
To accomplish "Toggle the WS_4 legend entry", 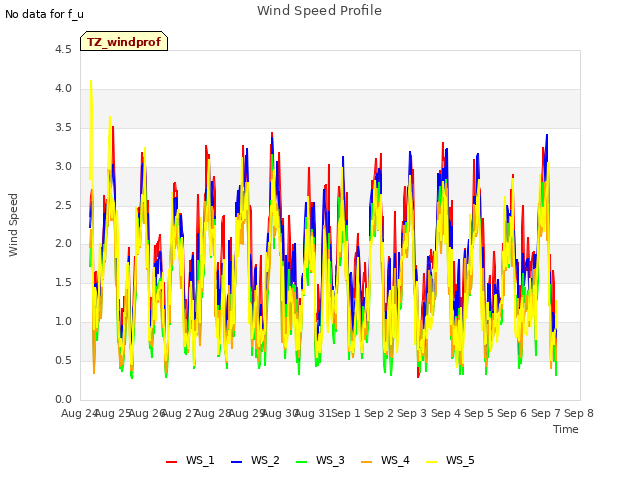I will click(385, 460).
